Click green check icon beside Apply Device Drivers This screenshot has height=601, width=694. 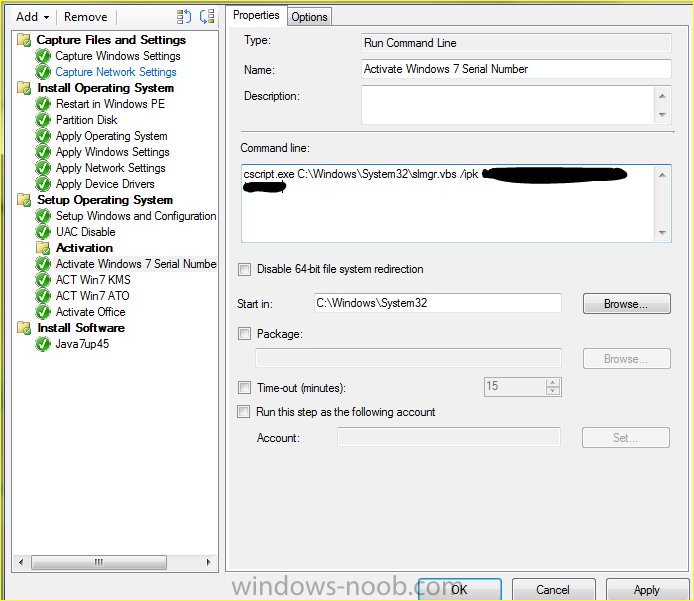point(43,184)
